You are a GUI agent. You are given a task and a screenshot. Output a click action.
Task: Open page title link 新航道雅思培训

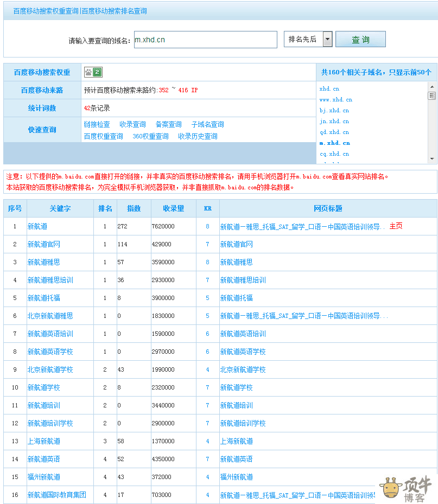point(243,280)
